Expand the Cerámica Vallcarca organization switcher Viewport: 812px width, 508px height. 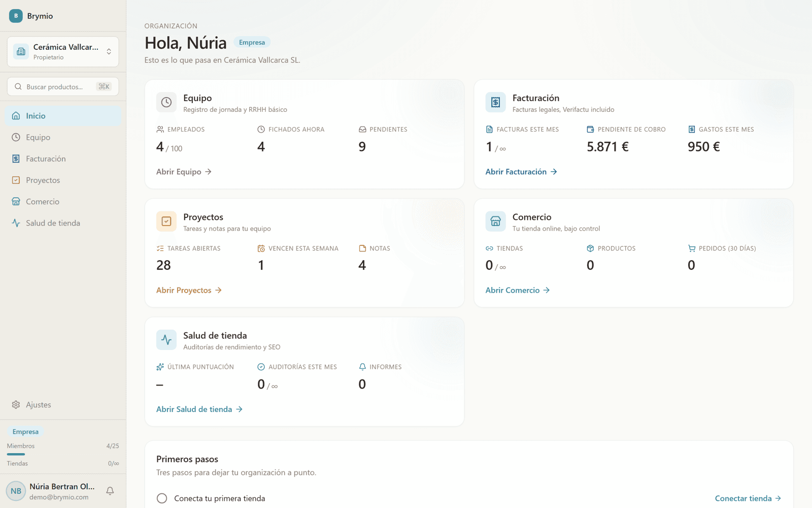point(63,51)
